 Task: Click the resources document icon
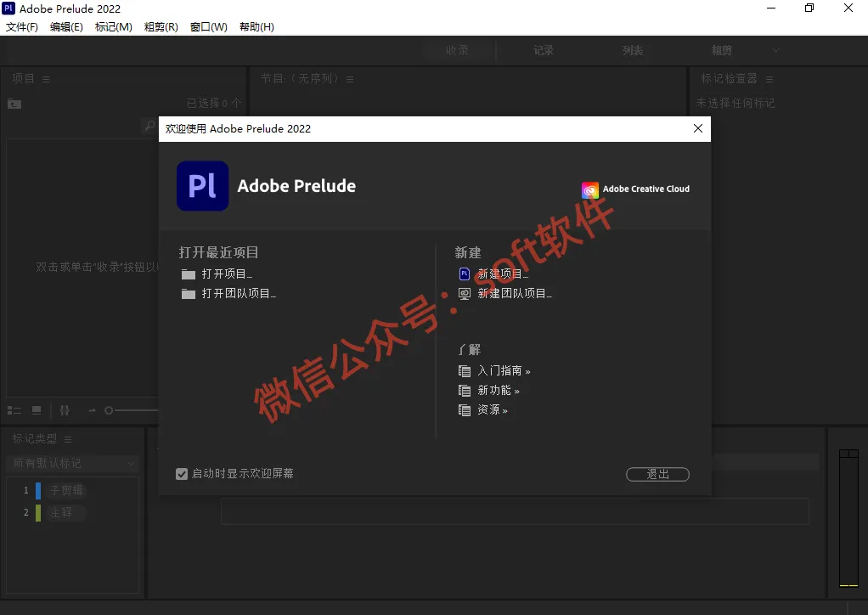pos(465,409)
